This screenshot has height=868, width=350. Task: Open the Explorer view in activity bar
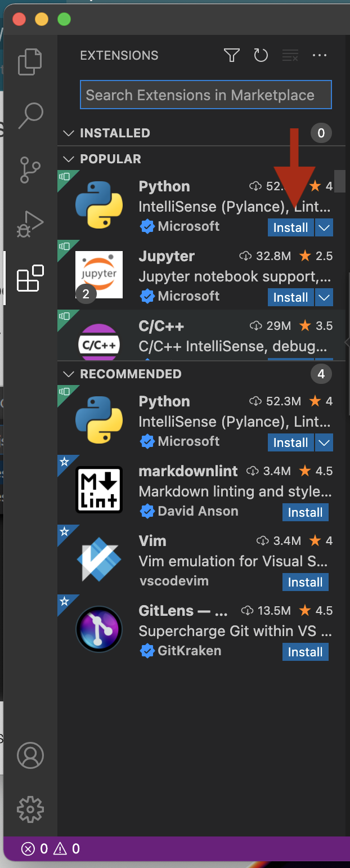pos(30,62)
